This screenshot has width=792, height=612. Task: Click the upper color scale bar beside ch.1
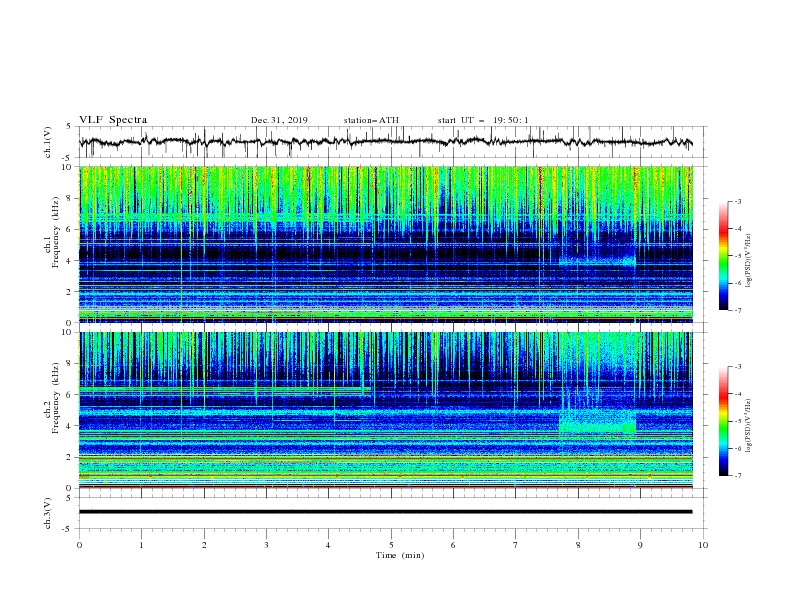[724, 256]
